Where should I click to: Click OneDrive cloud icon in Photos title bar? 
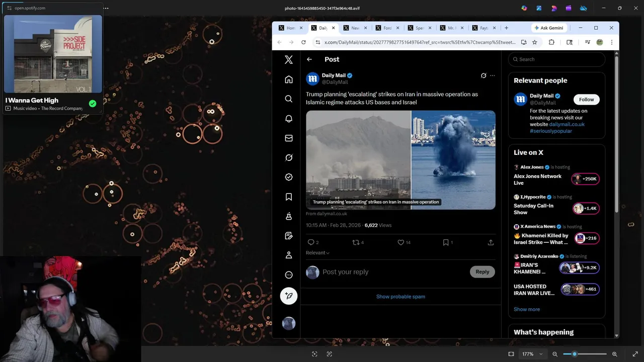[584, 8]
